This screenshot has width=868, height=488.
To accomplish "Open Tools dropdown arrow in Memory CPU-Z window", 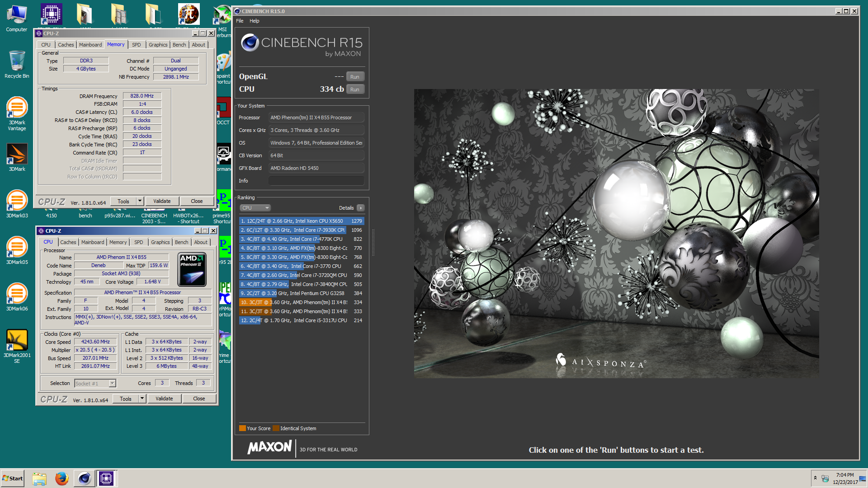I will (140, 201).
